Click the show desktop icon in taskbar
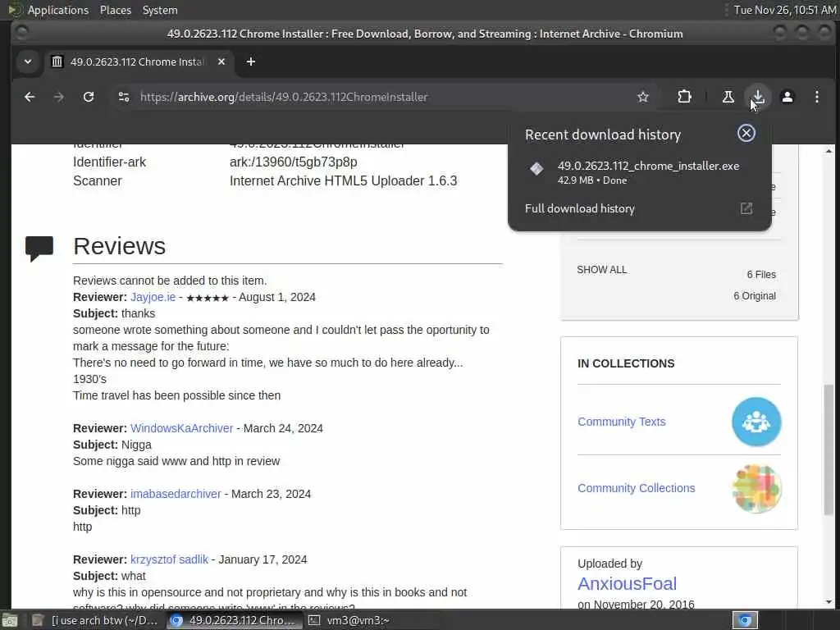This screenshot has width=840, height=630. coord(10,620)
